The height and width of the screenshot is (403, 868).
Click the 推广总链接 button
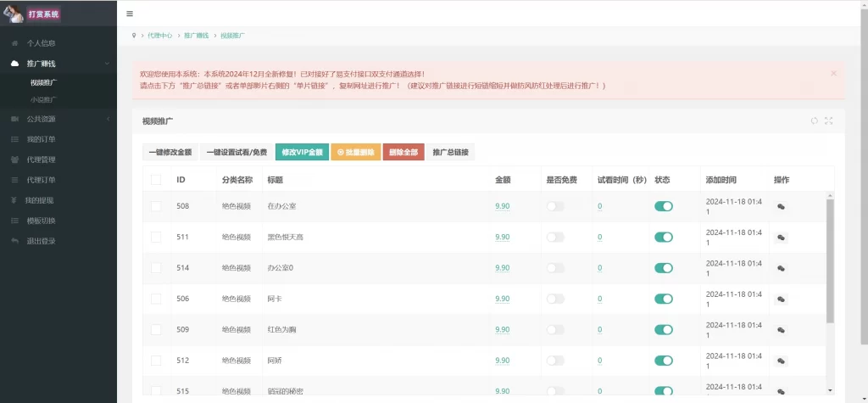coord(451,152)
